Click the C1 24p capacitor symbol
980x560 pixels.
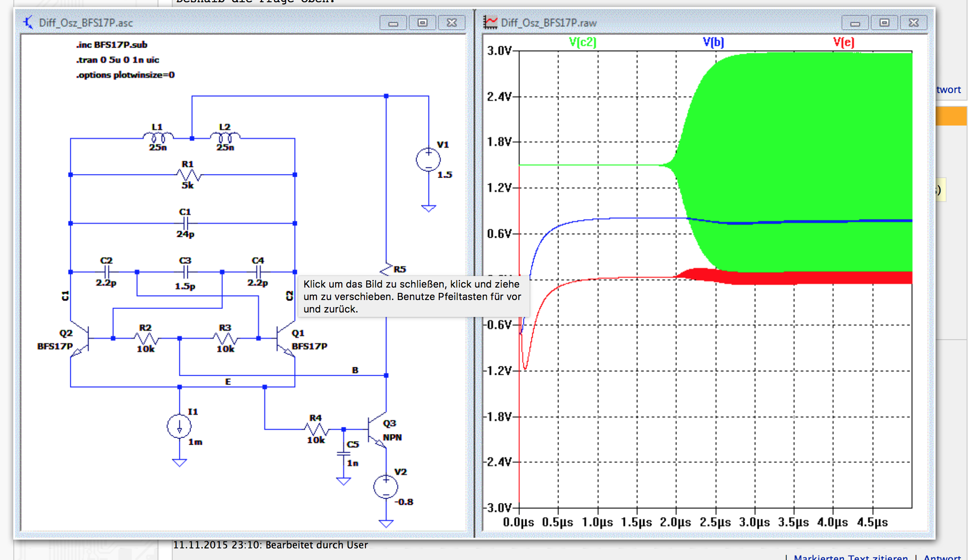click(186, 223)
